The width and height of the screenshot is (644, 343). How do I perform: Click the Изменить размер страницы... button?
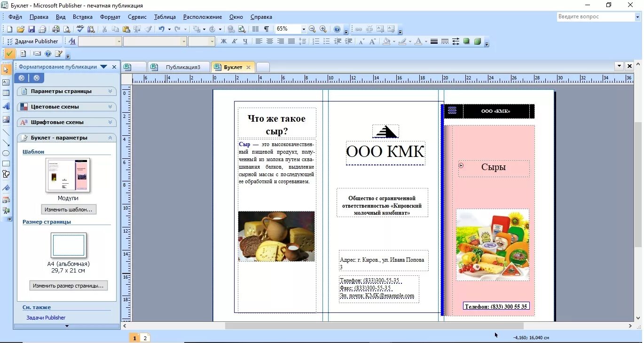[69, 286]
